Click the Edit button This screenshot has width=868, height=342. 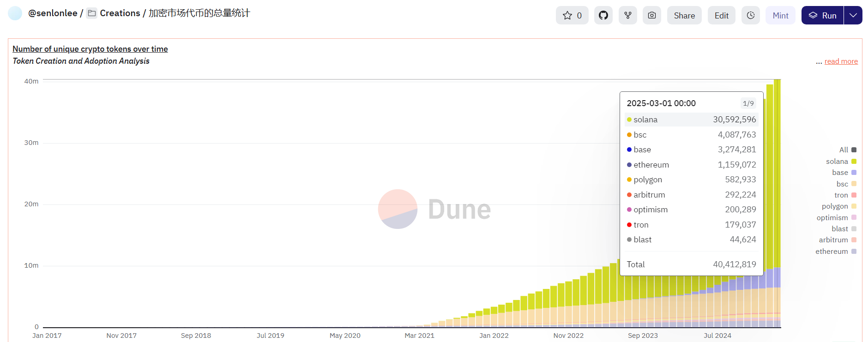[722, 15]
